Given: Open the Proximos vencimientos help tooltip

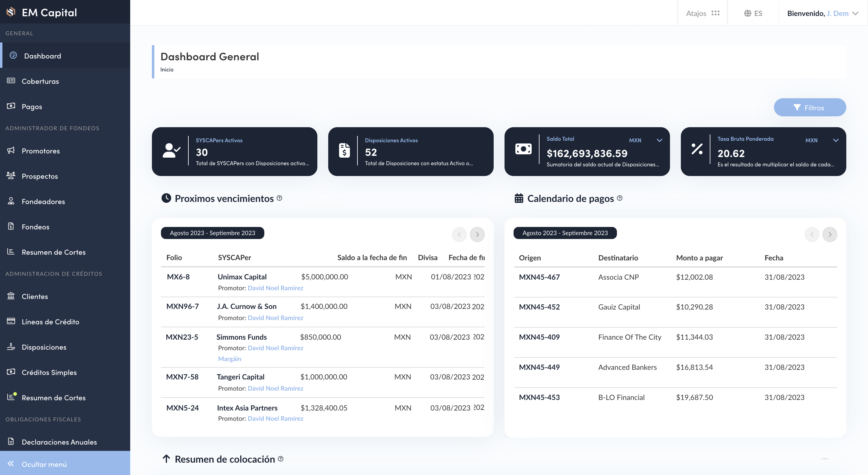Looking at the screenshot, I should click(279, 198).
